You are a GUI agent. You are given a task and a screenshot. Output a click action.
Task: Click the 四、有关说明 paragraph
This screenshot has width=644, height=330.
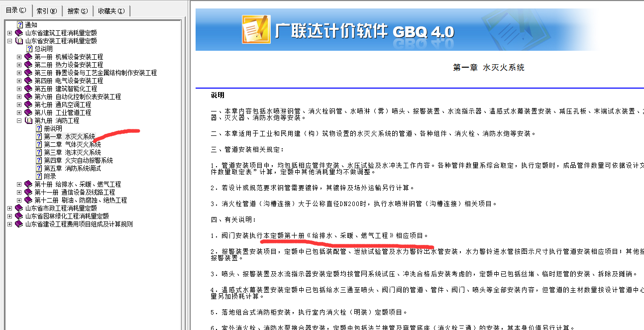[x=233, y=220]
